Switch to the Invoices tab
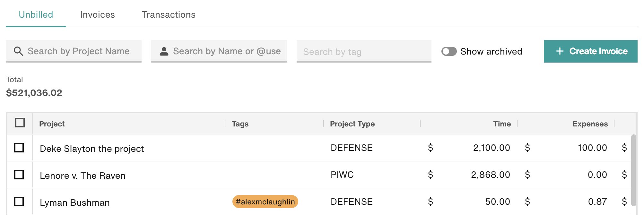Screen dimensions: 644x215 (97, 14)
